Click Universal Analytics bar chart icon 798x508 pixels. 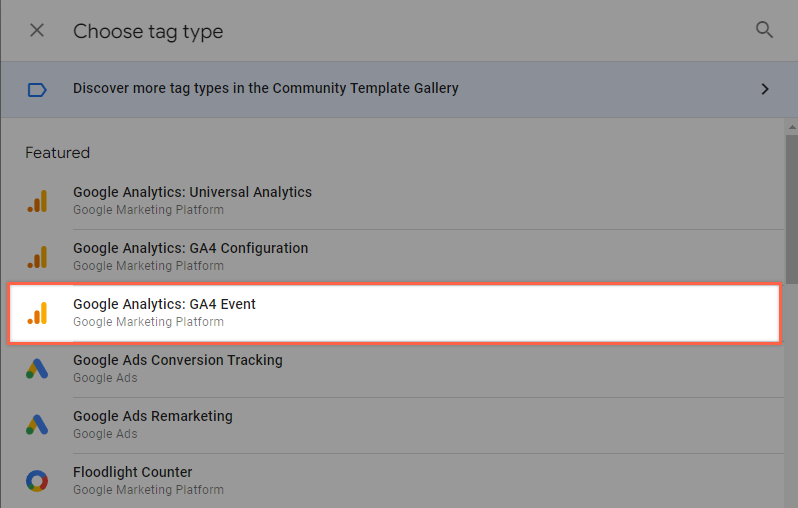tap(38, 201)
